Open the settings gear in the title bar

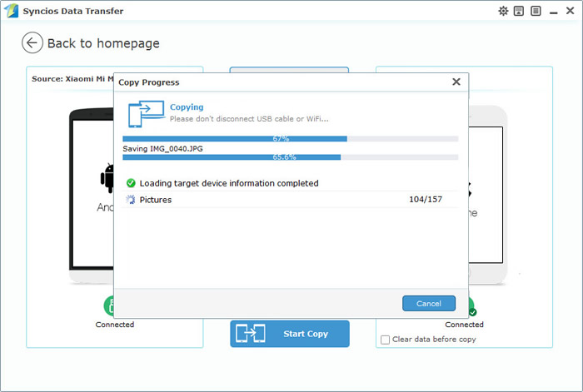click(x=503, y=11)
